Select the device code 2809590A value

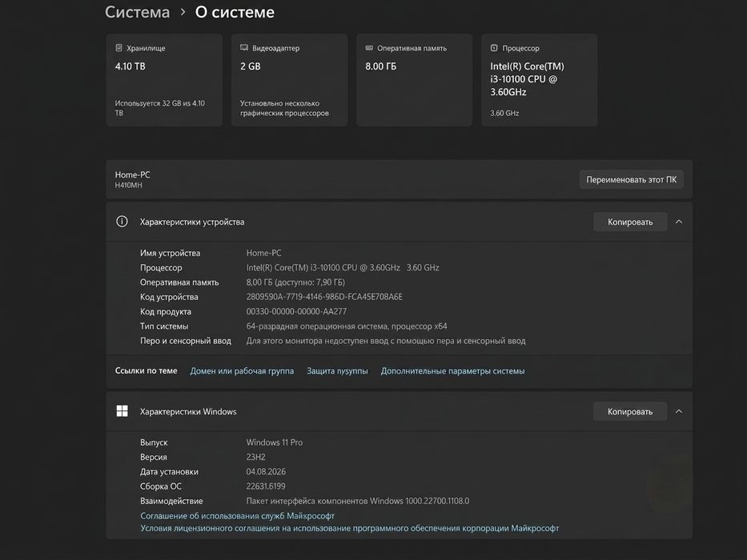[x=324, y=297]
